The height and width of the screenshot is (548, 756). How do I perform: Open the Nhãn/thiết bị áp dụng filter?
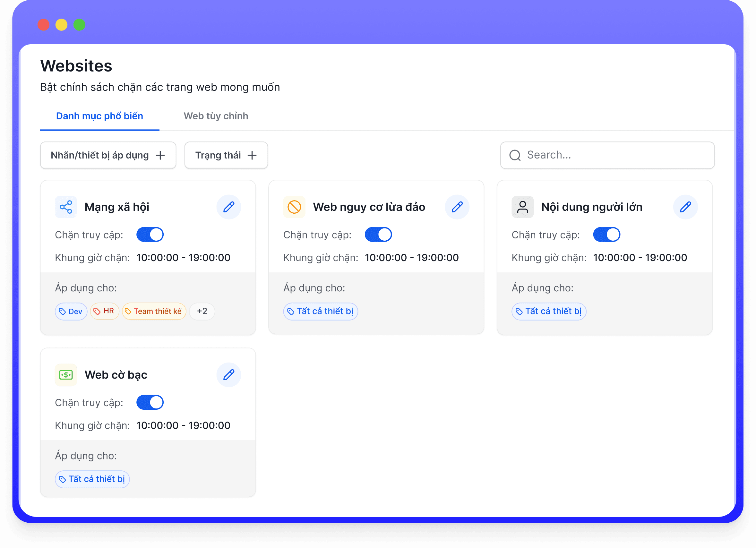tap(108, 155)
